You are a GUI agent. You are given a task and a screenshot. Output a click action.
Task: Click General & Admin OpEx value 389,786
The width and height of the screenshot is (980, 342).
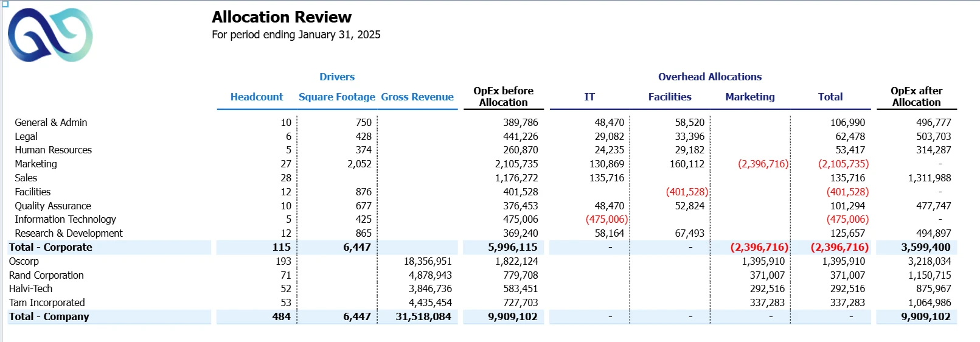click(x=520, y=122)
